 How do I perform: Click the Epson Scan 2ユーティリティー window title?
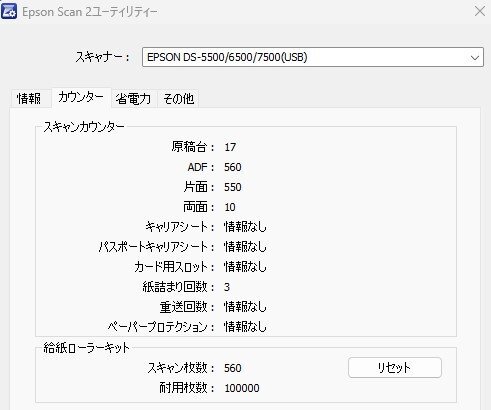coord(90,12)
